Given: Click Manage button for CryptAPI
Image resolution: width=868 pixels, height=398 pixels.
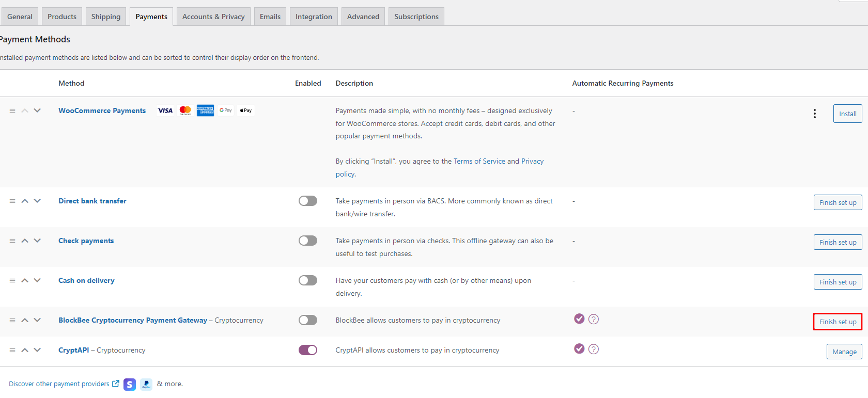Looking at the screenshot, I should (844, 352).
